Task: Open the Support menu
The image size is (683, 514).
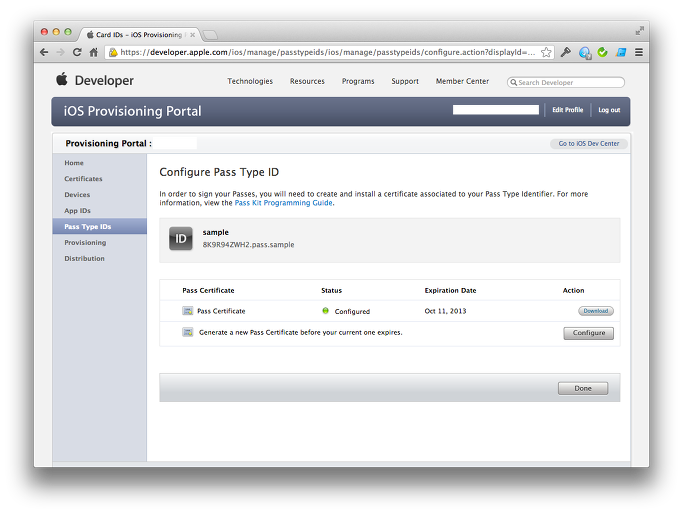Action: [405, 81]
